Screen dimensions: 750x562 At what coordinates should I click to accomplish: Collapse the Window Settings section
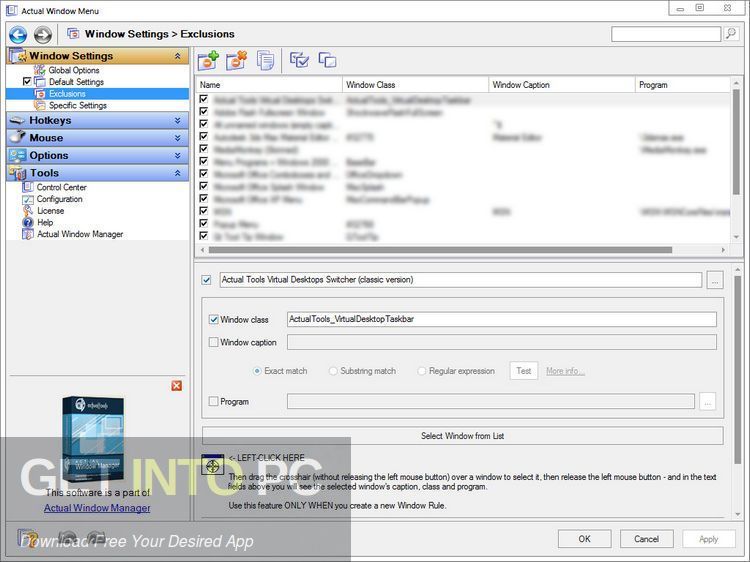[x=177, y=56]
